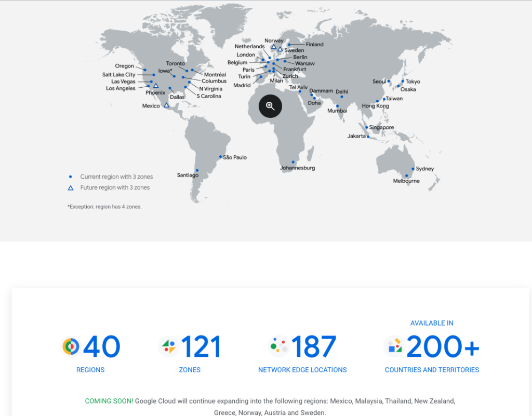Click the Belgium label

click(237, 63)
